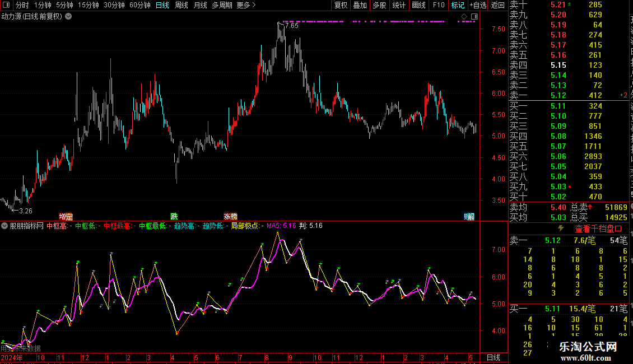The height and width of the screenshot is (364, 633).
Task: Select the 5分钟 period
Action: click(64, 5)
